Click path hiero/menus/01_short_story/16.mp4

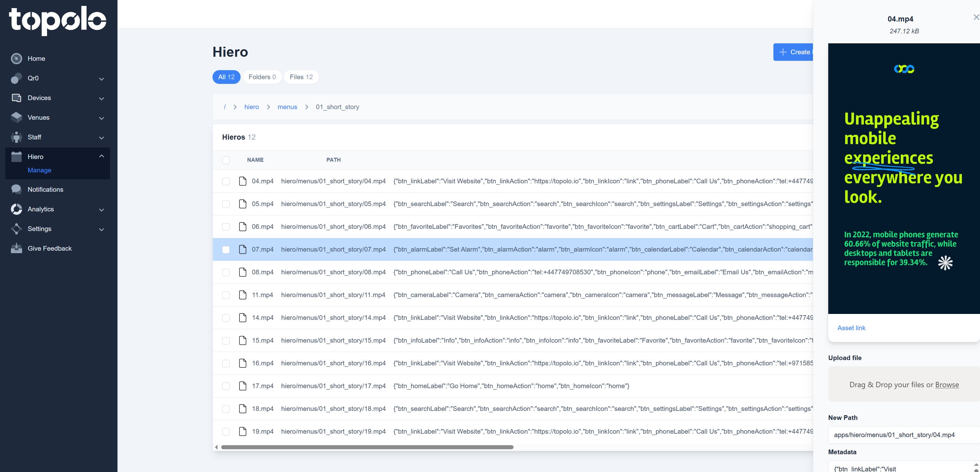point(333,363)
